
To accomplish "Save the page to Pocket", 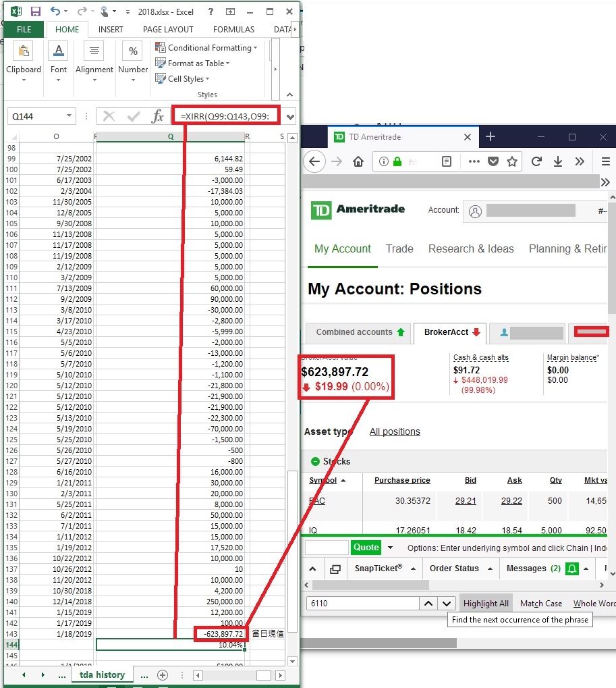I will (493, 161).
